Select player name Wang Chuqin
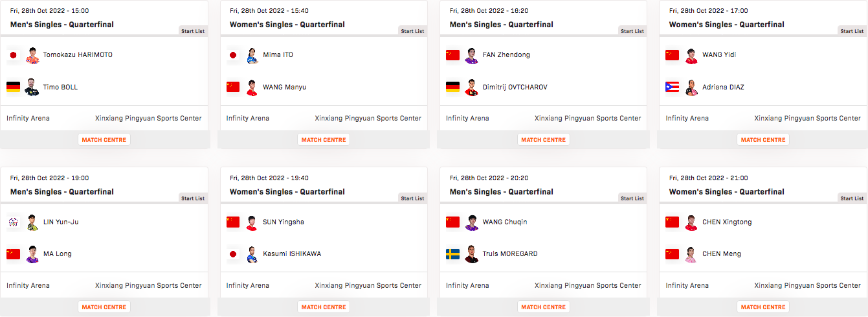 (504, 222)
